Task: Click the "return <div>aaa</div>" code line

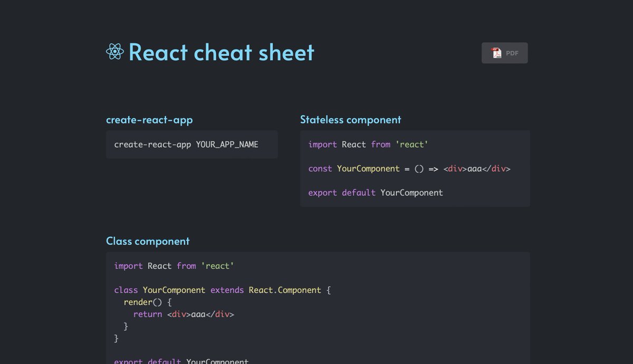Action: [x=184, y=314]
